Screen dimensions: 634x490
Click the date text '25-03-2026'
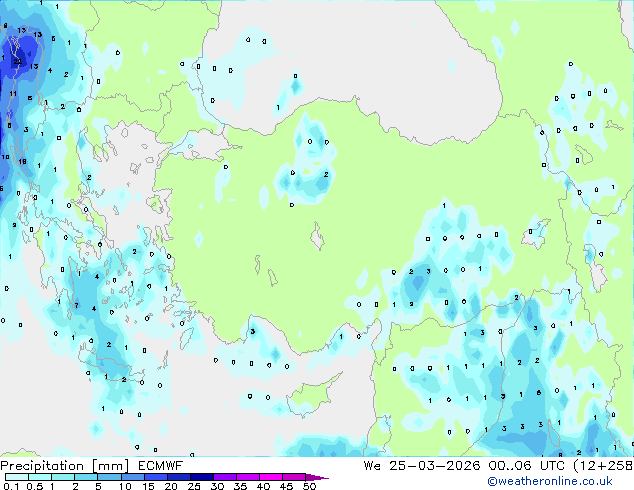435,466
